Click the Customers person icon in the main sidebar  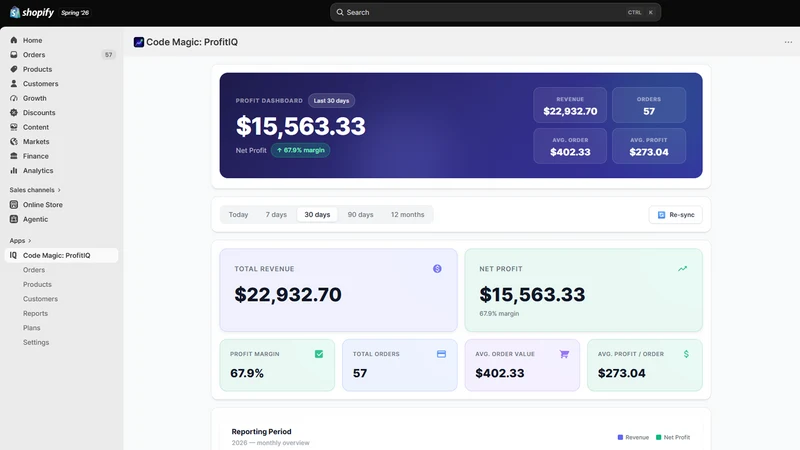14,84
